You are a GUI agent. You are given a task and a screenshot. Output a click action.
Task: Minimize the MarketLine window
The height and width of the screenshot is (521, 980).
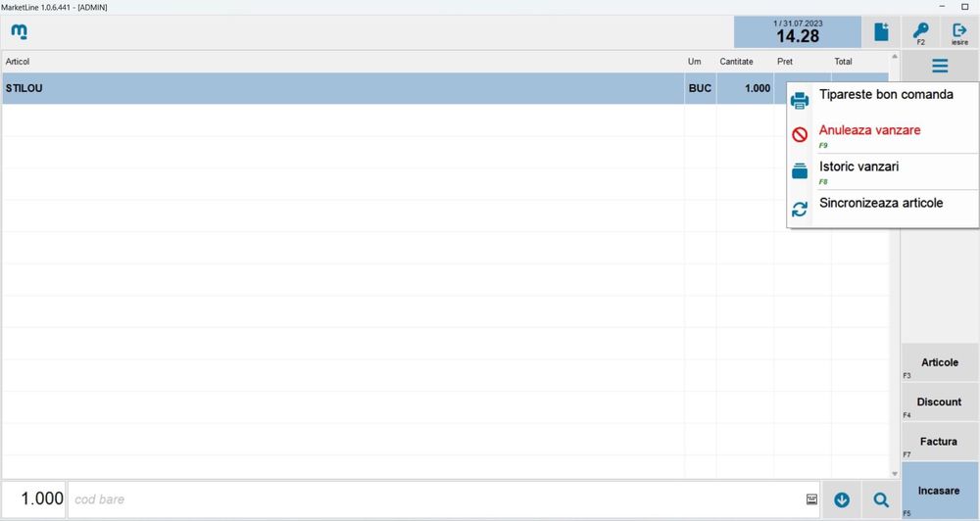tap(942, 7)
